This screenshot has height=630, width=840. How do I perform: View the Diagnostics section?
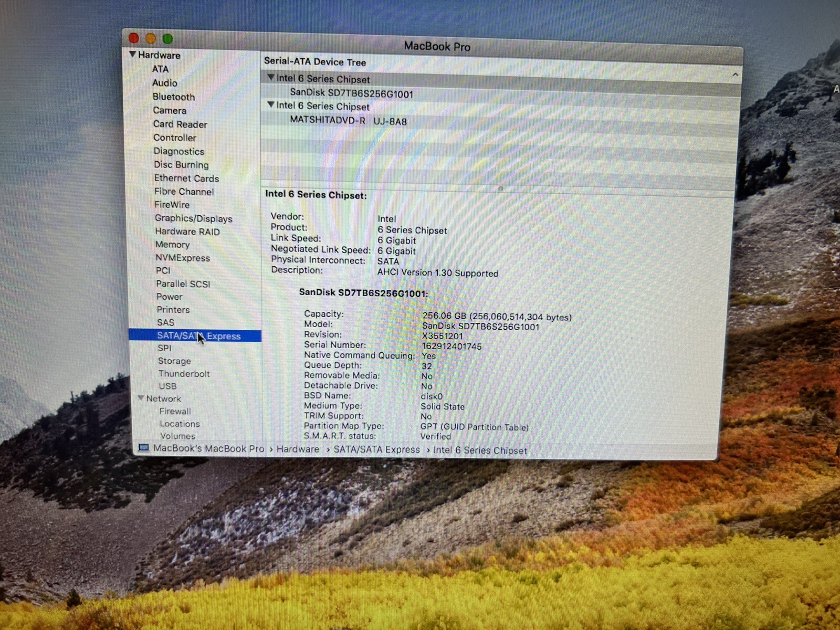pos(178,151)
